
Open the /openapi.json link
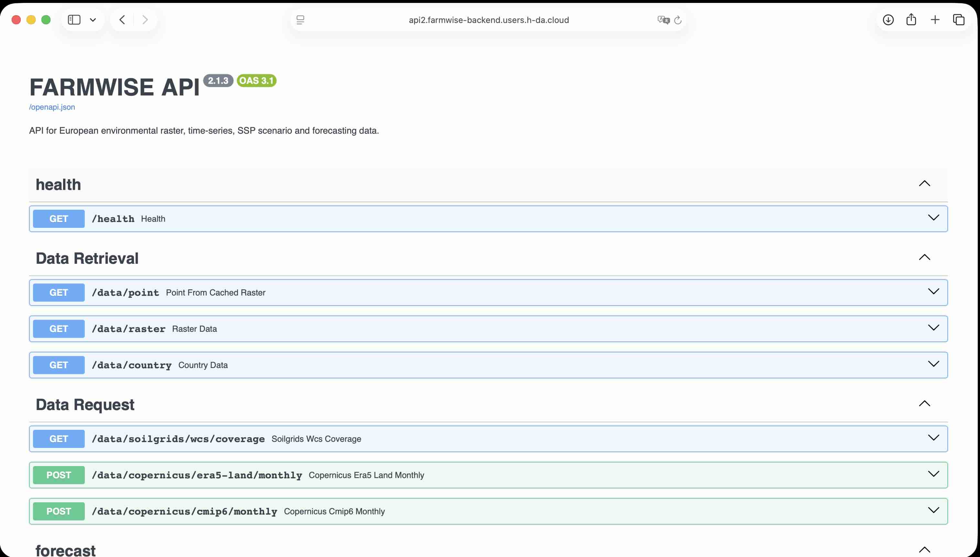point(52,107)
